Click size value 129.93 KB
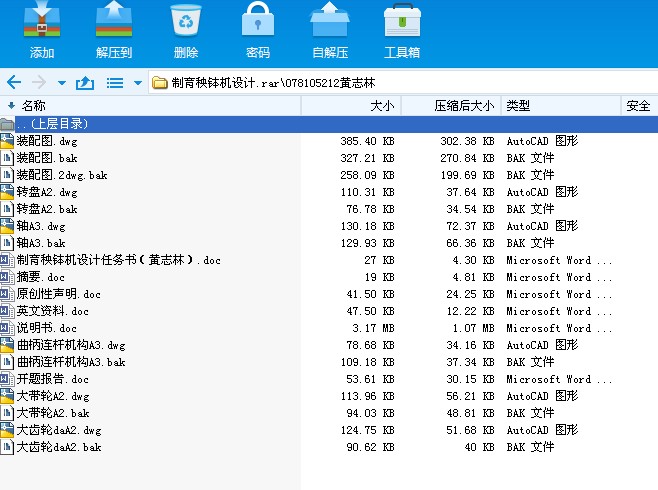The height and width of the screenshot is (490, 658). (367, 243)
